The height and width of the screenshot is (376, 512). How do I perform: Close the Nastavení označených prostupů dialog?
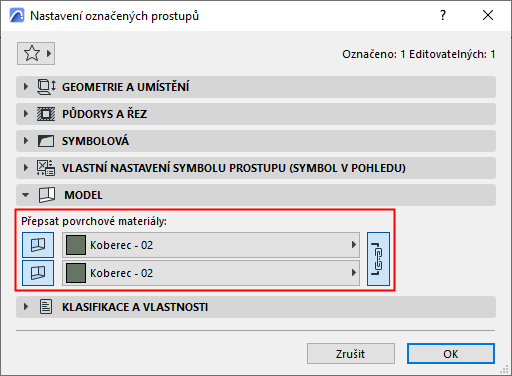pyautogui.click(x=488, y=15)
